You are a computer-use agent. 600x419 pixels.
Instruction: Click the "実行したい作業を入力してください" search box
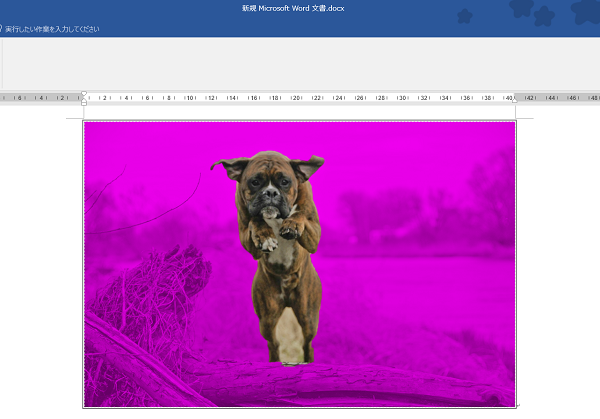[x=52, y=29]
